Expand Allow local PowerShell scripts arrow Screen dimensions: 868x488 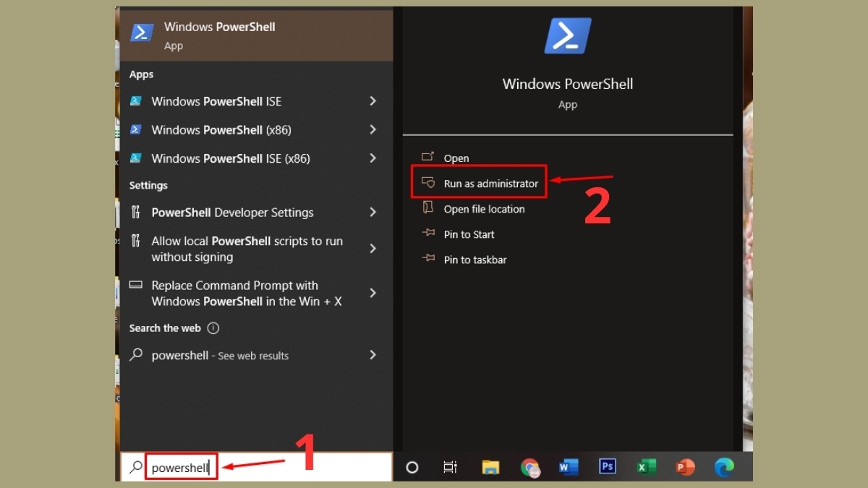pyautogui.click(x=373, y=249)
